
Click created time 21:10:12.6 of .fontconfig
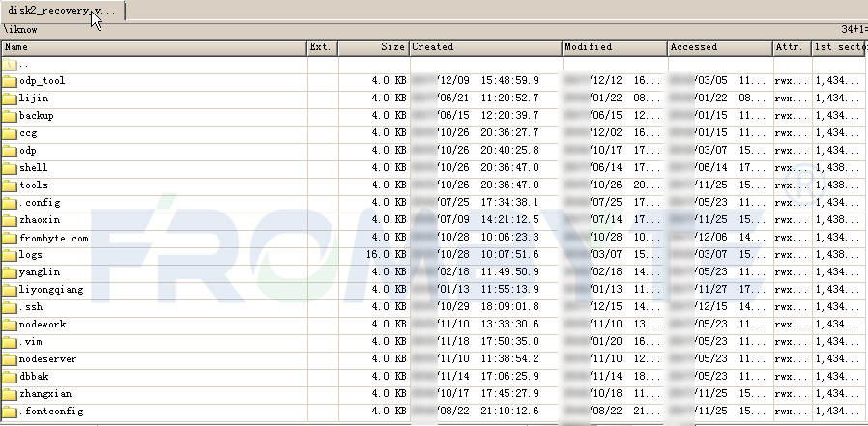[509, 412]
